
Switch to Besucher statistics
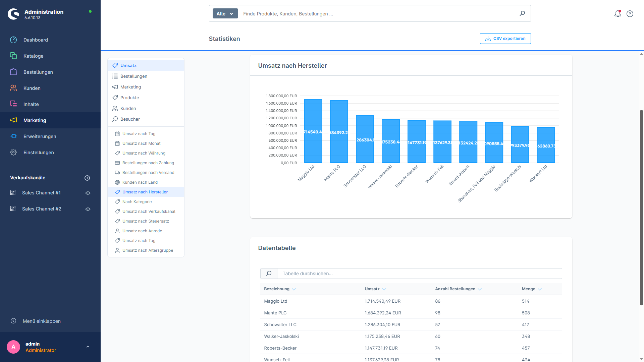130,119
